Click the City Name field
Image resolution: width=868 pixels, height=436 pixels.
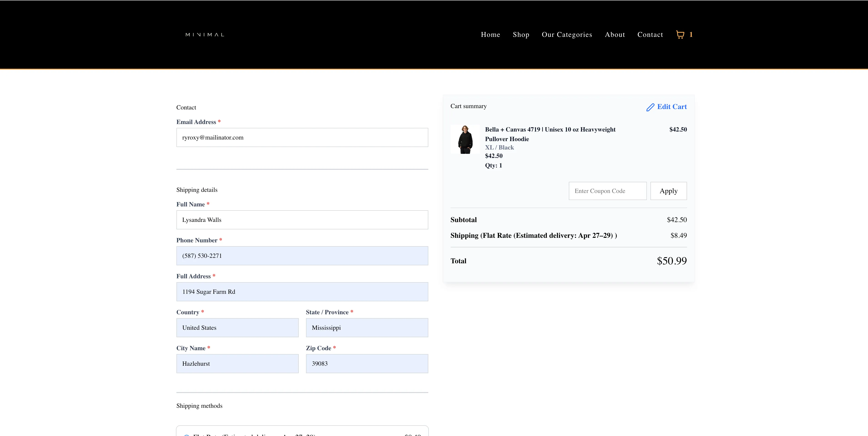click(237, 364)
